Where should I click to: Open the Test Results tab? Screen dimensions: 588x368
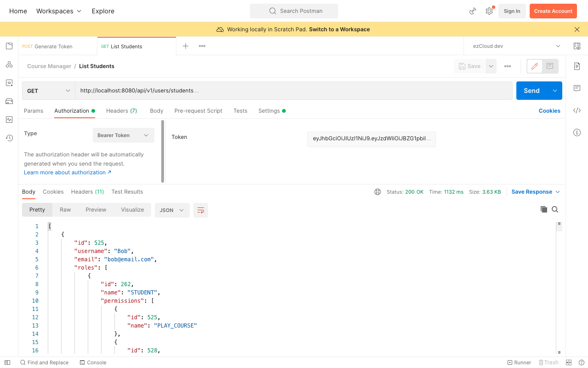pos(127,192)
